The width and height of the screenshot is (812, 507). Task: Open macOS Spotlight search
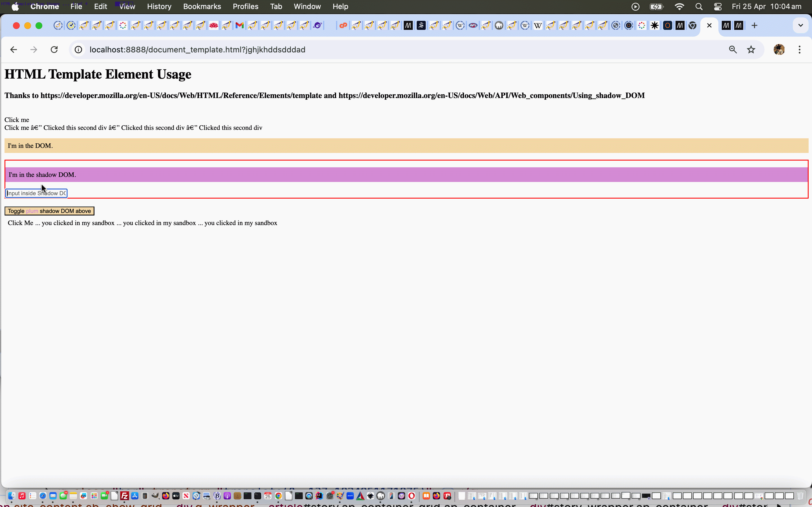pos(699,7)
